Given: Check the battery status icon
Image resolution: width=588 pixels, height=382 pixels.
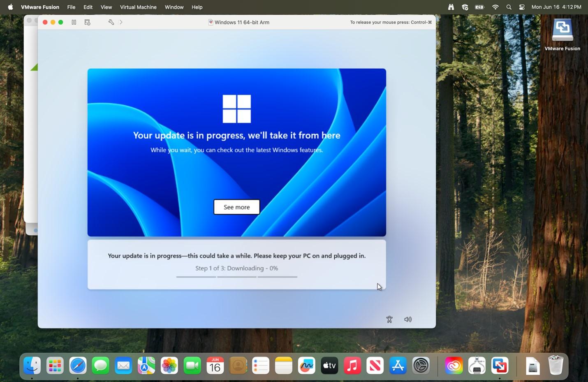Looking at the screenshot, I should coord(480,7).
